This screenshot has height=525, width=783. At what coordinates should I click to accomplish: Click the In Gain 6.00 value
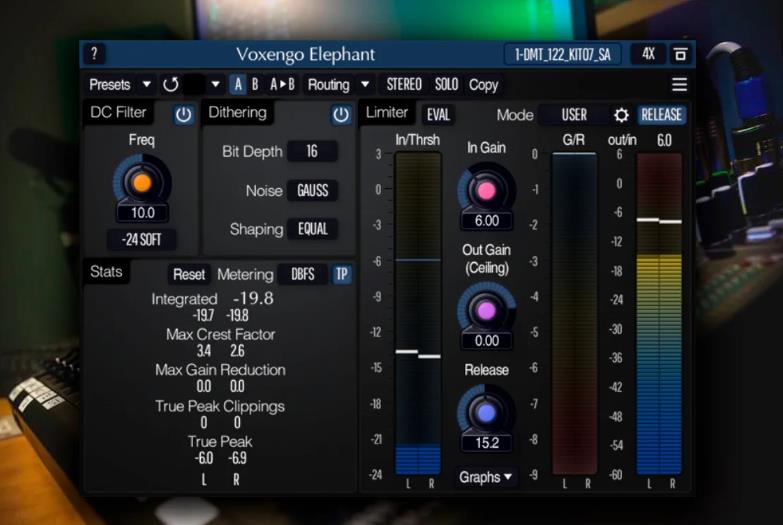[x=486, y=221]
